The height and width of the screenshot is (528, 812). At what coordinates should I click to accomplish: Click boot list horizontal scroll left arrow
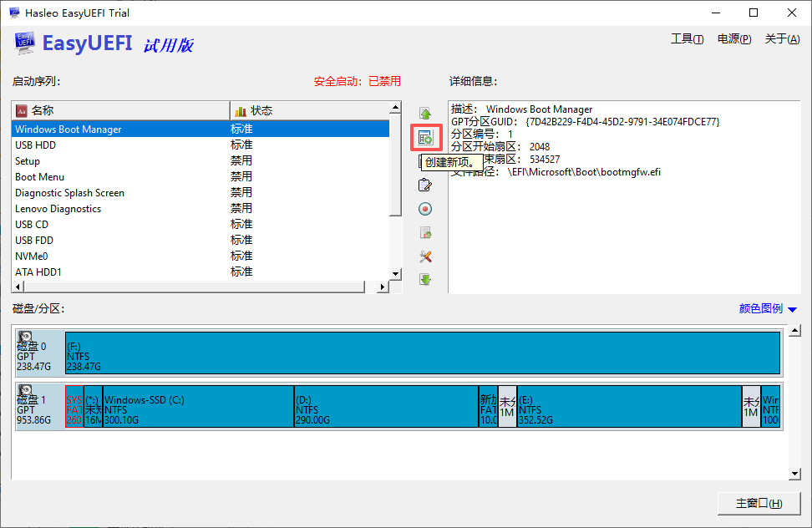pos(18,287)
